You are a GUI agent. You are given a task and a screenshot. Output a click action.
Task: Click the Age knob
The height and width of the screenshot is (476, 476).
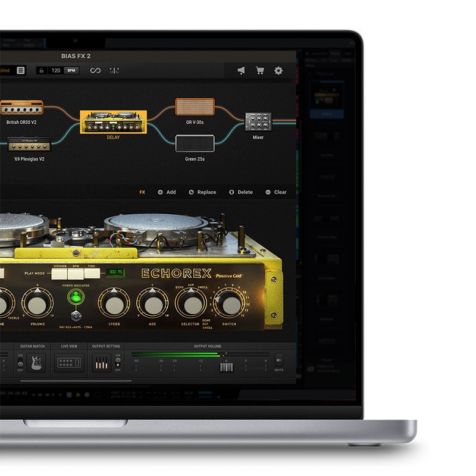(152, 304)
